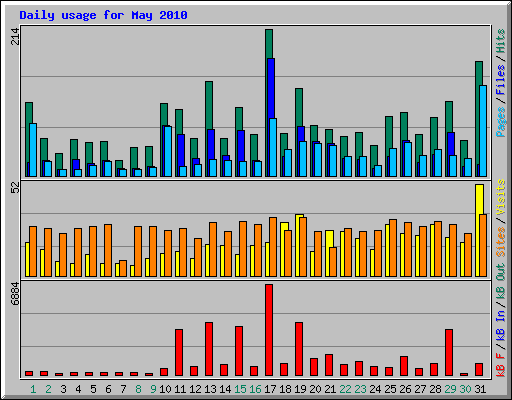Image resolution: width=512 pixels, height=400 pixels.
Task: Click the orange Sites bar for day 25
Action: (x=393, y=248)
